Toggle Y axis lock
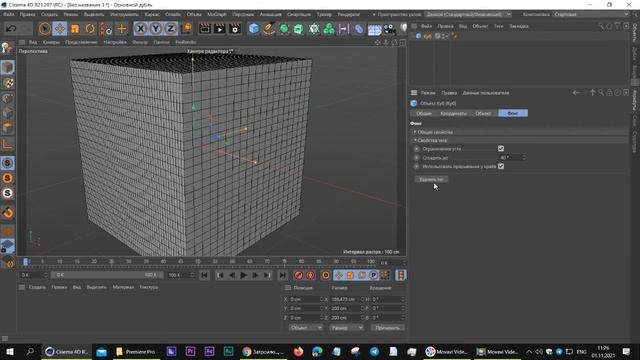The width and height of the screenshot is (640, 360). click(156, 29)
